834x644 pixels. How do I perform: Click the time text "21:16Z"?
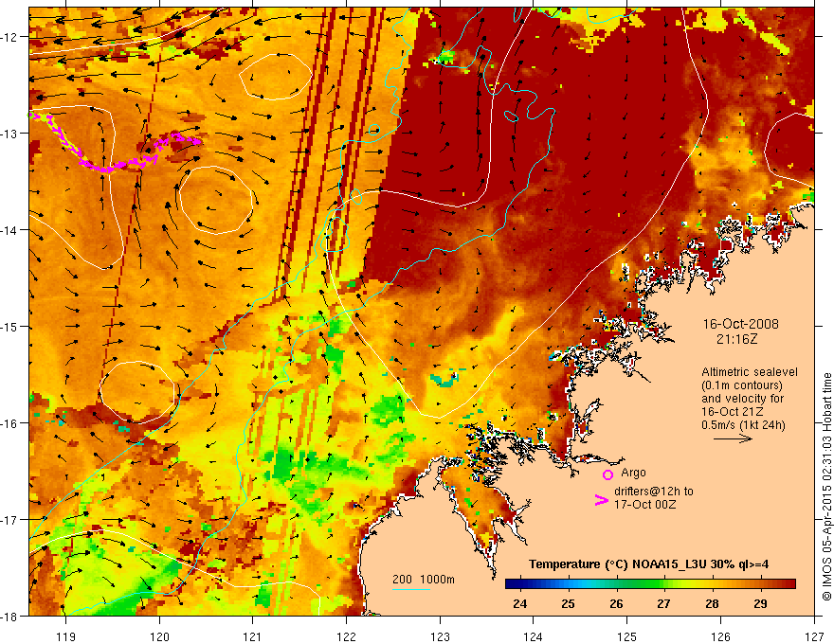(x=736, y=339)
